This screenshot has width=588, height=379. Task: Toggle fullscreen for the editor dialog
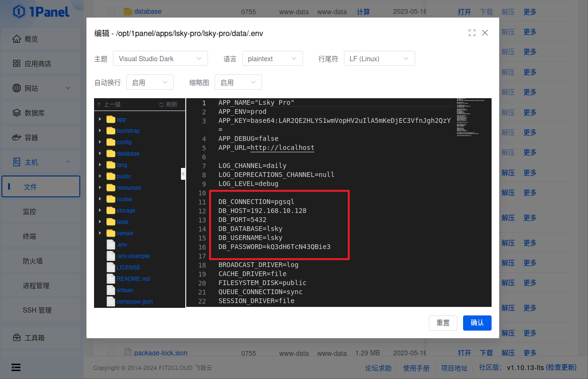point(472,33)
